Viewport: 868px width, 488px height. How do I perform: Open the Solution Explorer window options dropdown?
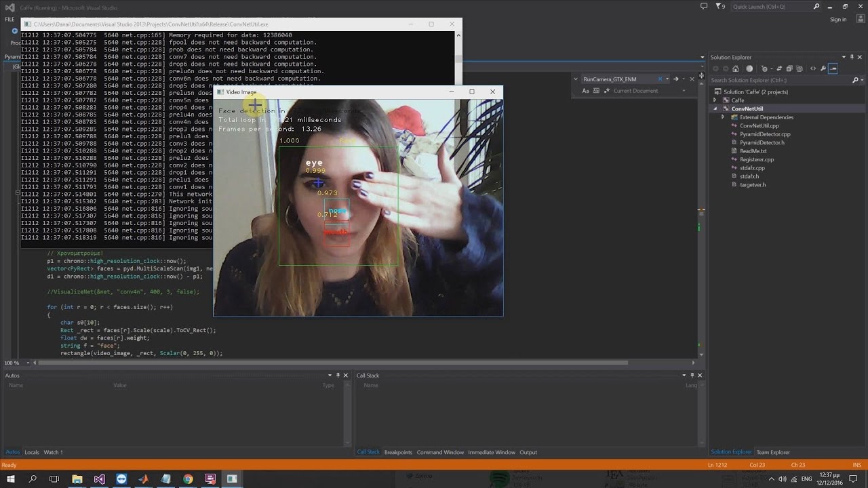[x=844, y=57]
